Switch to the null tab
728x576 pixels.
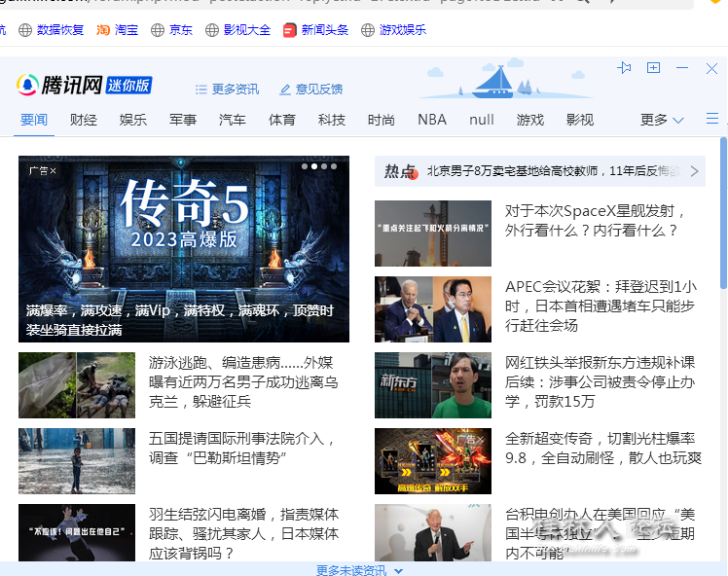click(482, 120)
